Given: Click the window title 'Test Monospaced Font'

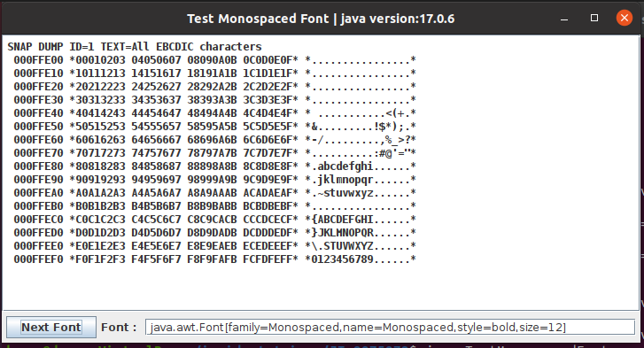Looking at the screenshot, I should 258,19.
